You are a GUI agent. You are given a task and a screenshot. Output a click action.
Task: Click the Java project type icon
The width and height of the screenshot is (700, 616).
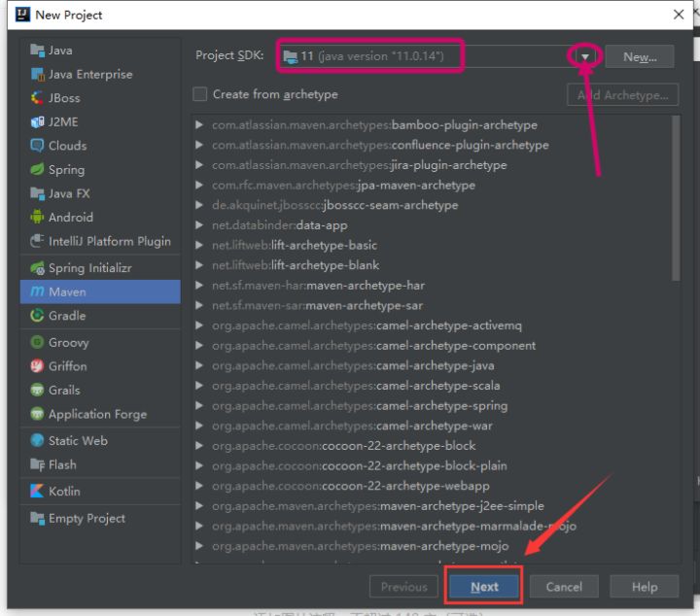click(38, 51)
